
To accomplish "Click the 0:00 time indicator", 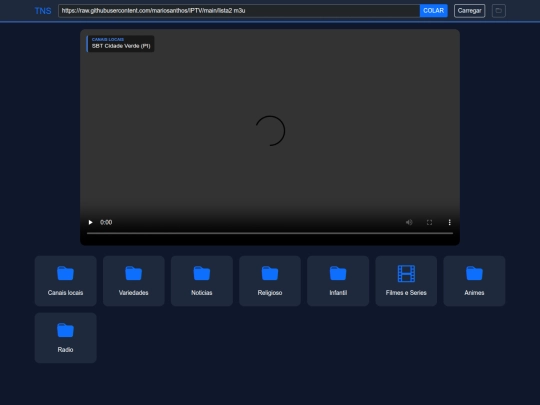I will 106,222.
